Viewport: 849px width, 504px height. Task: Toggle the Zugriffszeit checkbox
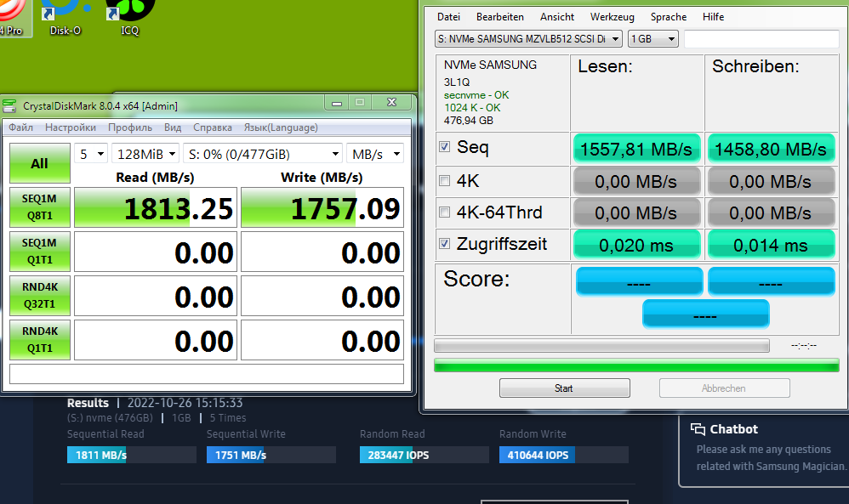coord(445,243)
